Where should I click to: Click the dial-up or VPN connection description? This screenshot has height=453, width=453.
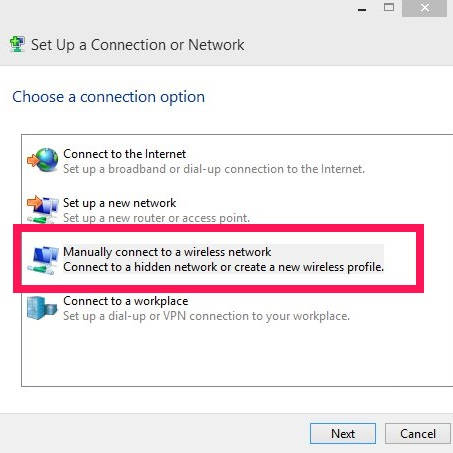point(207,316)
